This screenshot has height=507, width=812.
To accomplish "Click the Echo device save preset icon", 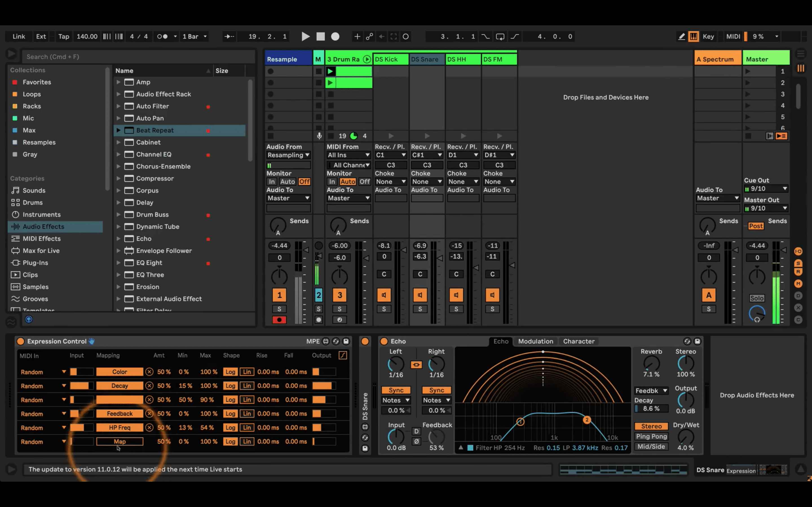I will click(697, 341).
